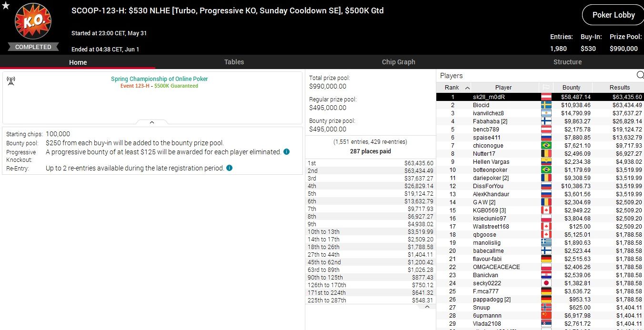Select player Biocid in the rankings
Viewport: 644px width, 330px height.
[481, 105]
